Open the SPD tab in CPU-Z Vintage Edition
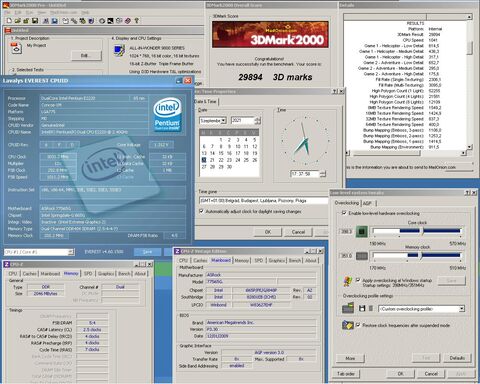This screenshot has height=384, width=480. pos(259,260)
